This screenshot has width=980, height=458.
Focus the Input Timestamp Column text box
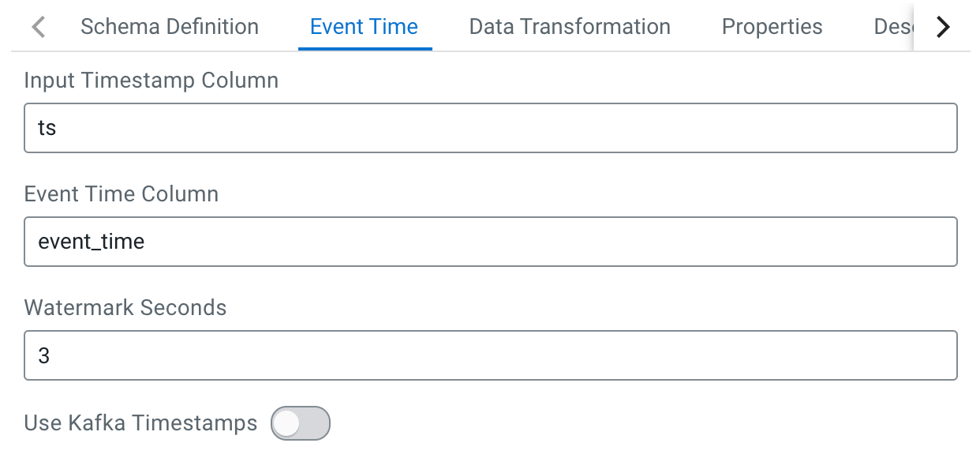[x=490, y=128]
